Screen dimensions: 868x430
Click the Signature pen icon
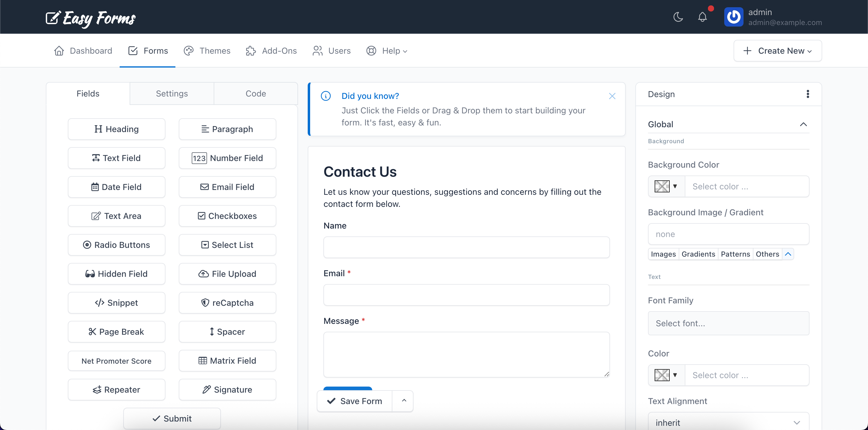tap(206, 390)
